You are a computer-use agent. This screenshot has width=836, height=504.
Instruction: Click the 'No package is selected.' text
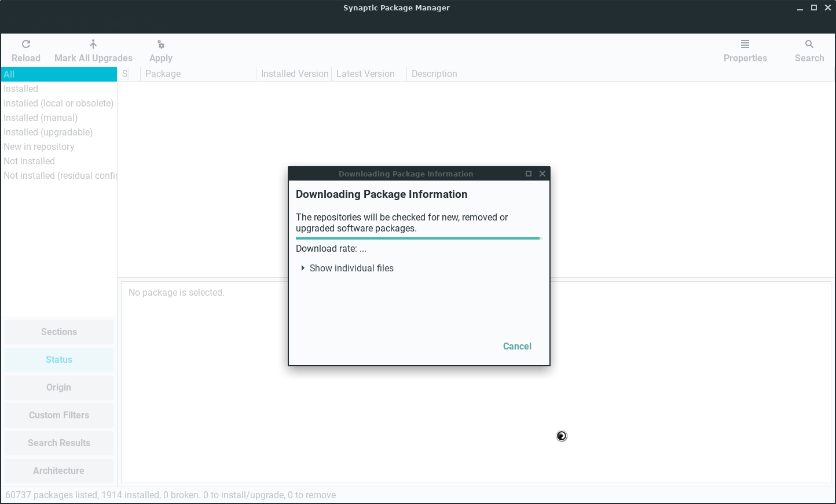pos(177,293)
